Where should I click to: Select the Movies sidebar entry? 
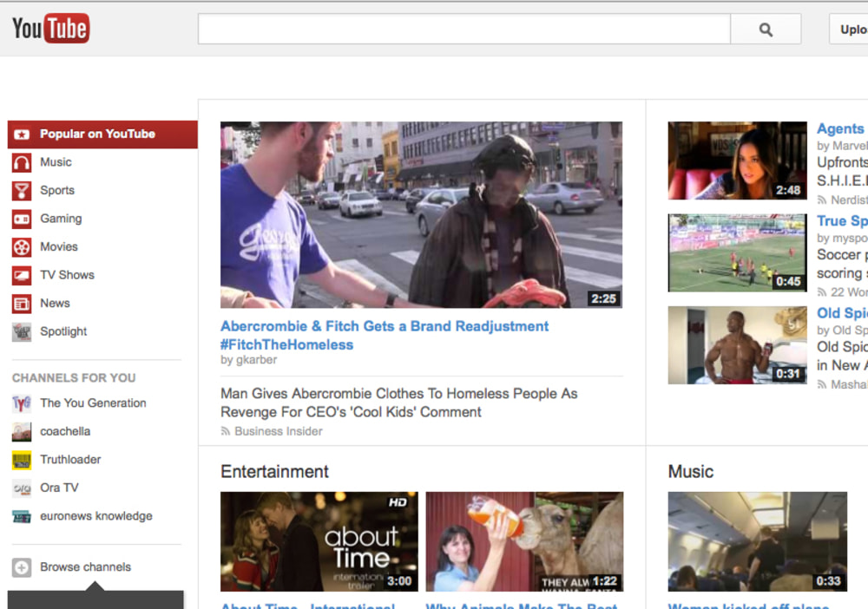pos(59,246)
